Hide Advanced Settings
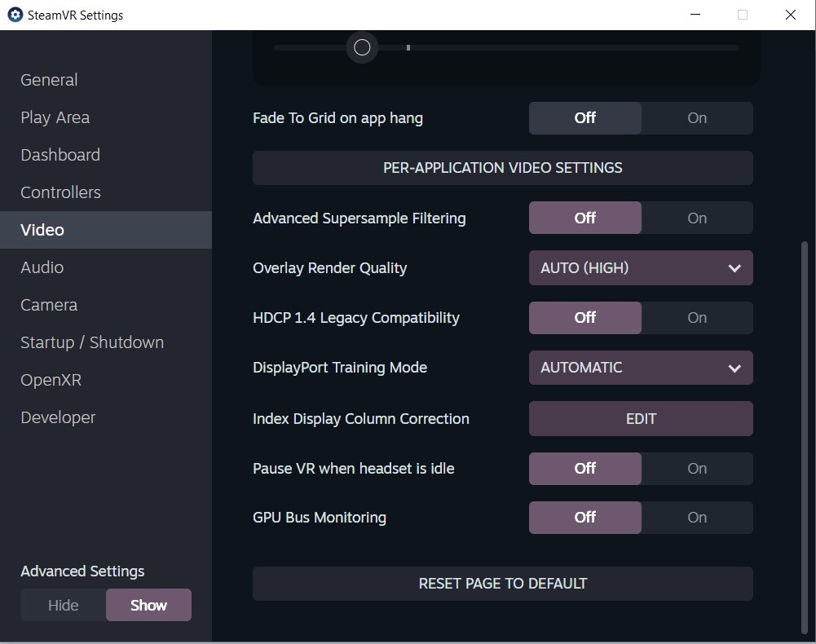816x644 pixels. click(64, 605)
